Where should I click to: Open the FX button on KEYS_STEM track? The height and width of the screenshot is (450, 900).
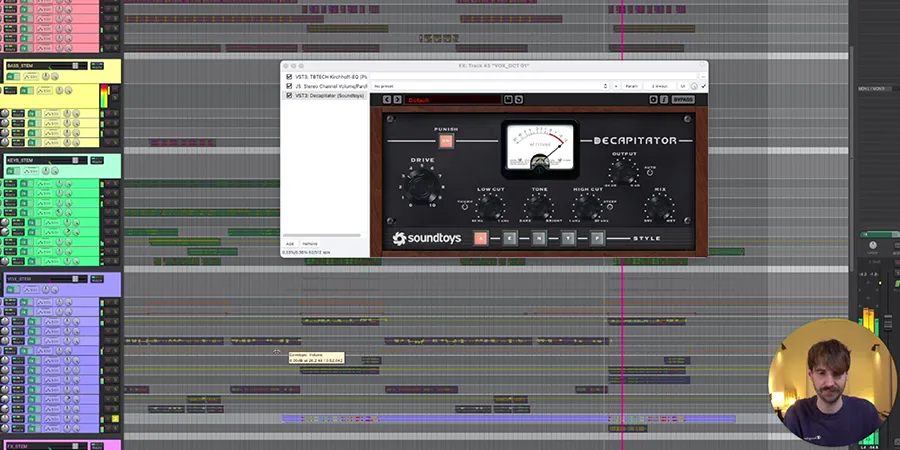13,171
